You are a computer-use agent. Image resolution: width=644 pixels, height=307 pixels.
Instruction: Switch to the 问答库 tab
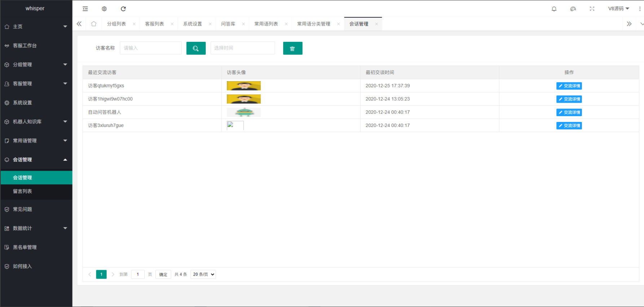click(228, 24)
